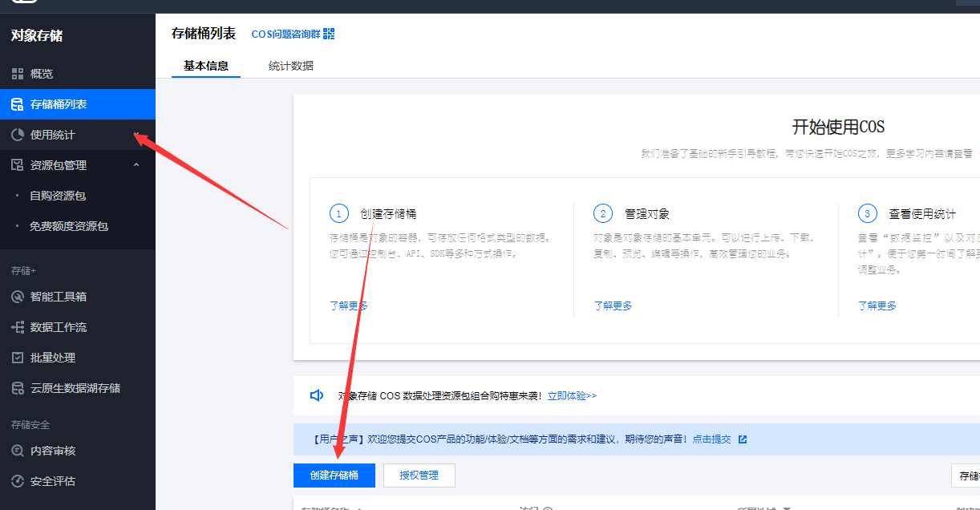Select the 安全评估 icon
The width and height of the screenshot is (980, 510).
[17, 481]
